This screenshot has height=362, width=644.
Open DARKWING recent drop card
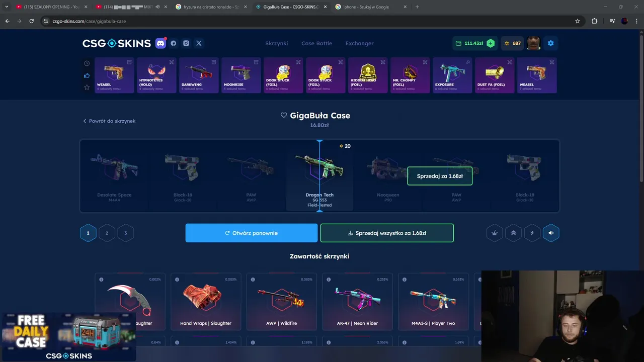[199, 75]
